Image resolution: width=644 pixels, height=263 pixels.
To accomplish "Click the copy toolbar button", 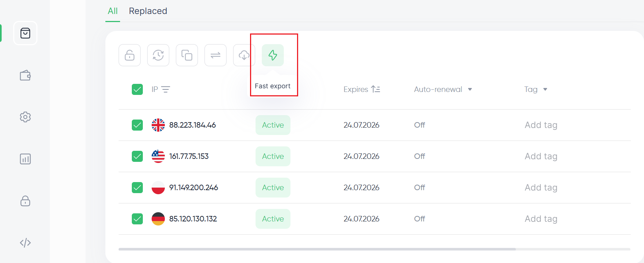I will tap(187, 55).
